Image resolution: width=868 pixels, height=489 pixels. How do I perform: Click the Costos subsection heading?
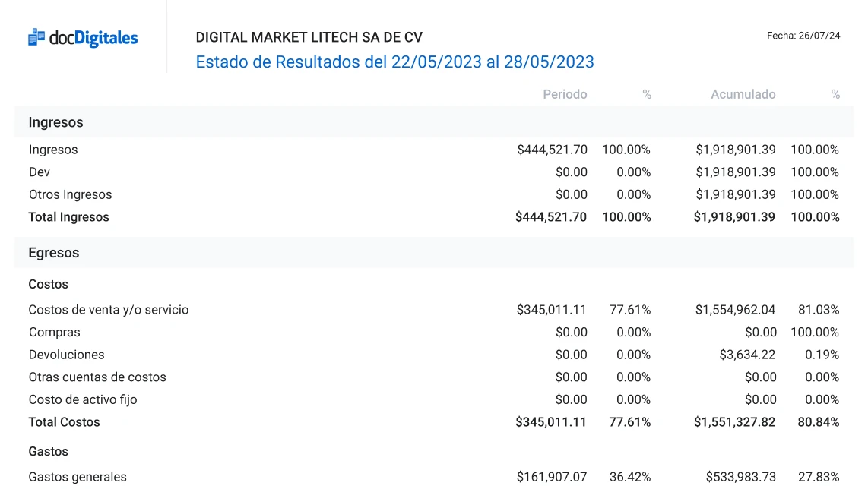pos(48,284)
